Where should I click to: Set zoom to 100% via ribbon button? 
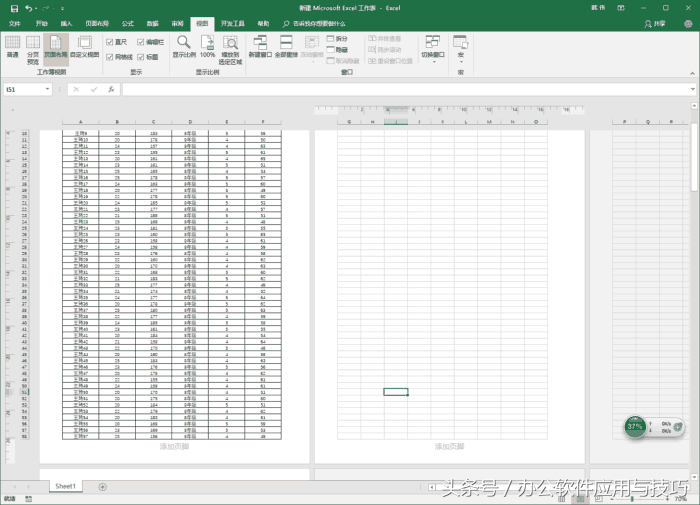click(208, 47)
